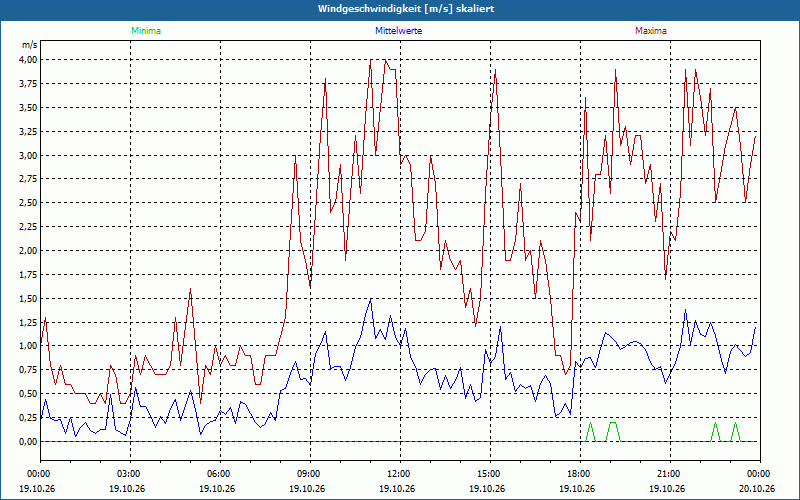Click the 2,00 y-axis value
The height and width of the screenshot is (500, 800).
(x=28, y=251)
